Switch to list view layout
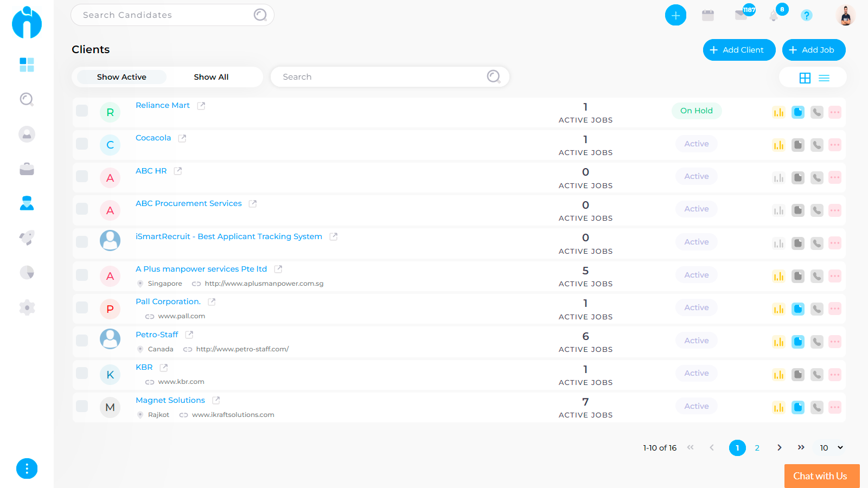This screenshot has width=868, height=488. [824, 78]
